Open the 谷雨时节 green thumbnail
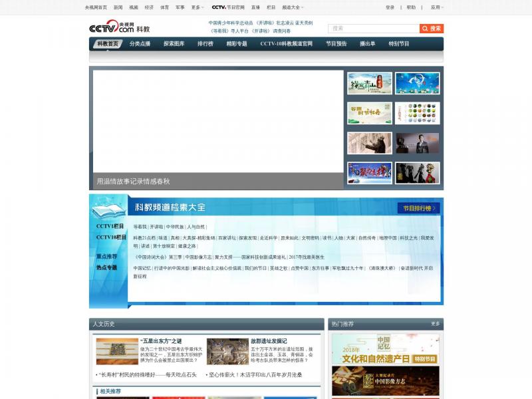532x399 pixels. pyautogui.click(x=370, y=113)
